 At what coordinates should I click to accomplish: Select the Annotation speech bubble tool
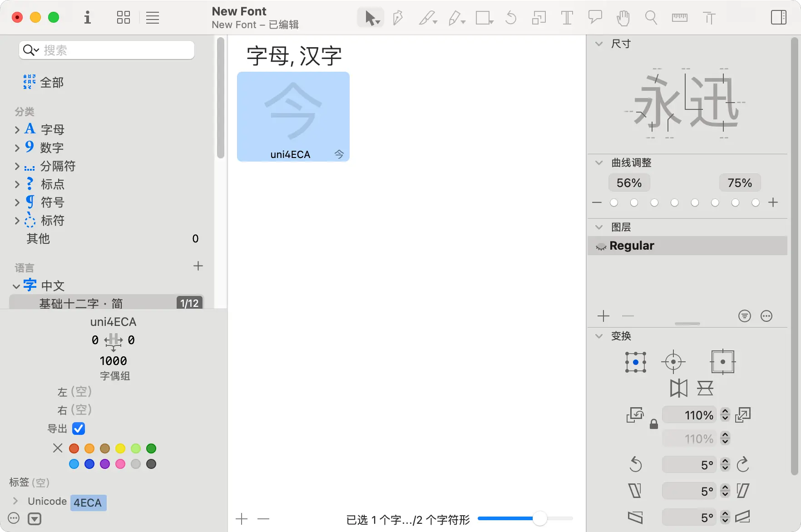595,17
